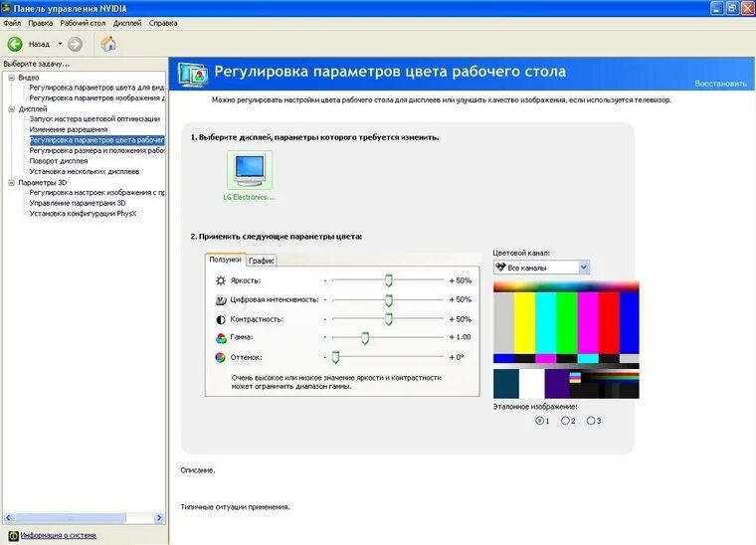Open Информация о системе link
The width and height of the screenshot is (756, 545).
pyautogui.click(x=59, y=535)
